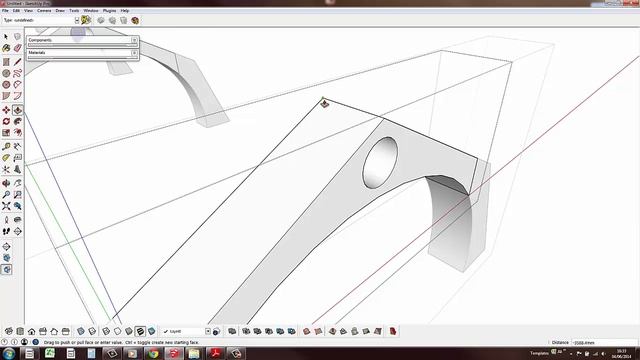Activate the Push/Pull tool
This screenshot has width=640, height=360.
18,110
